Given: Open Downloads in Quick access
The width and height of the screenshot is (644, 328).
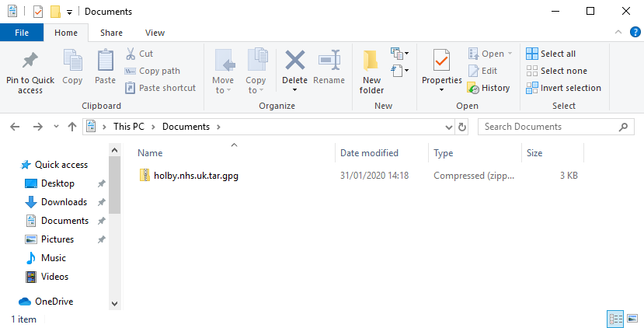Looking at the screenshot, I should tap(64, 202).
